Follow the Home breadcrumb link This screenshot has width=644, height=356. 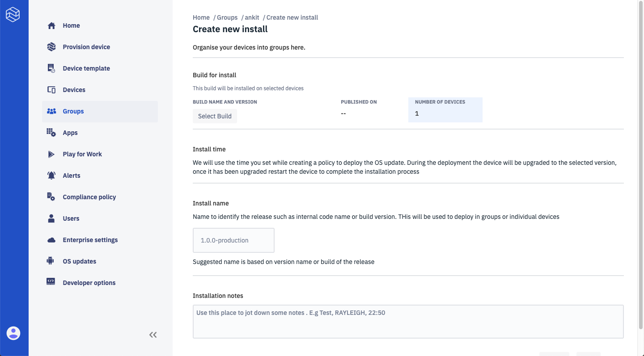coord(201,17)
